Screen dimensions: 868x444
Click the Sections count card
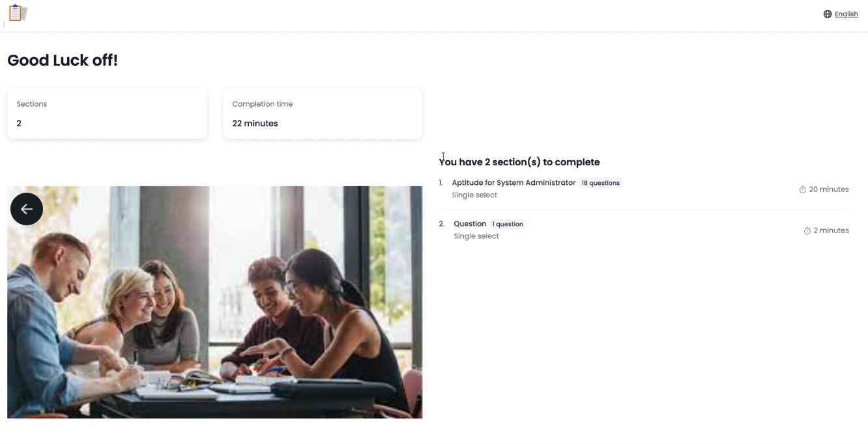pyautogui.click(x=107, y=113)
